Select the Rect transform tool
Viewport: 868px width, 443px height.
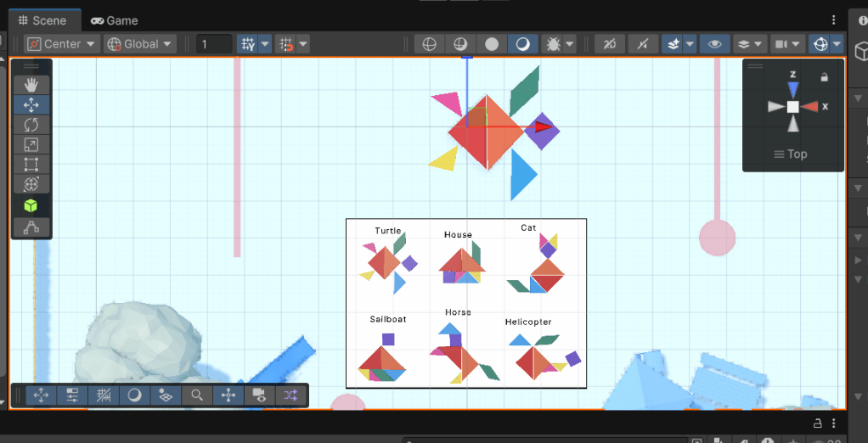pyautogui.click(x=31, y=165)
